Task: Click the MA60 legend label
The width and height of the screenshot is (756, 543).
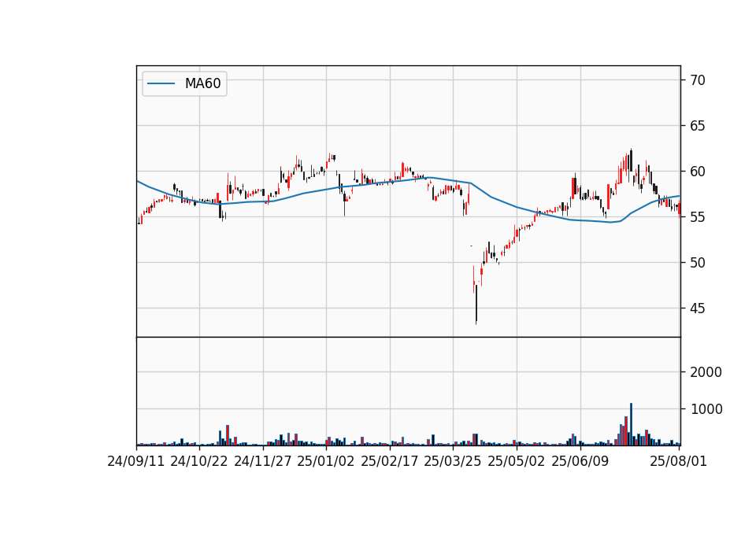Action: [202, 83]
